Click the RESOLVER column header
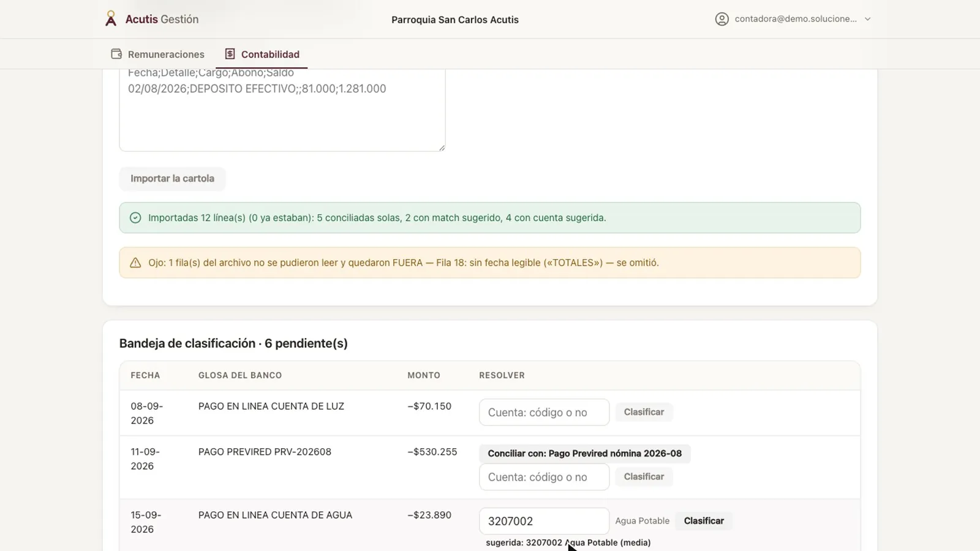980x551 pixels. [x=502, y=375]
